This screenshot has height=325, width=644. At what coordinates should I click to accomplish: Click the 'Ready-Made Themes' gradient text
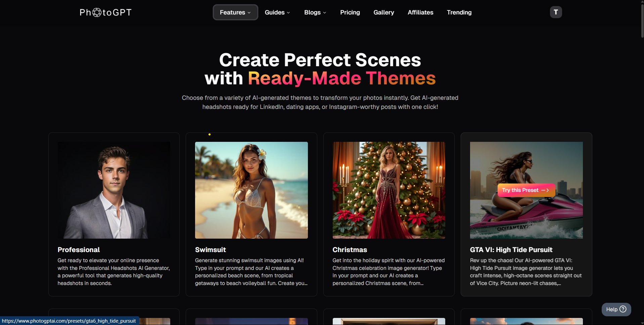pyautogui.click(x=342, y=78)
